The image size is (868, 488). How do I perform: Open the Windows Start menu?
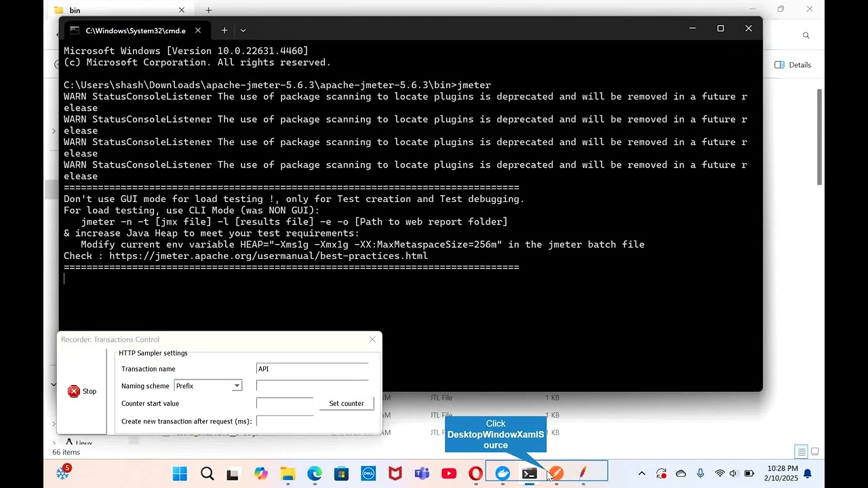click(180, 473)
